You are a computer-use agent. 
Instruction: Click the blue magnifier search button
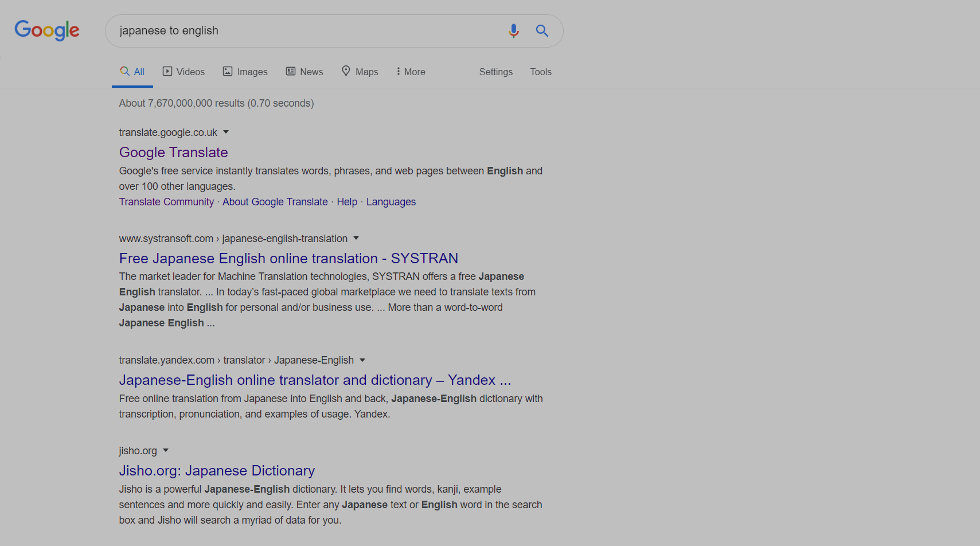click(542, 31)
